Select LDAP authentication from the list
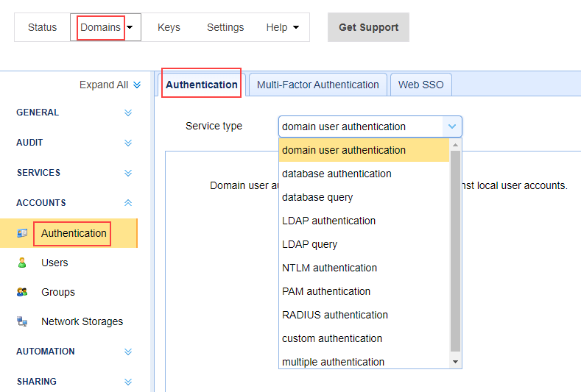This screenshot has height=392, width=581. tap(328, 221)
